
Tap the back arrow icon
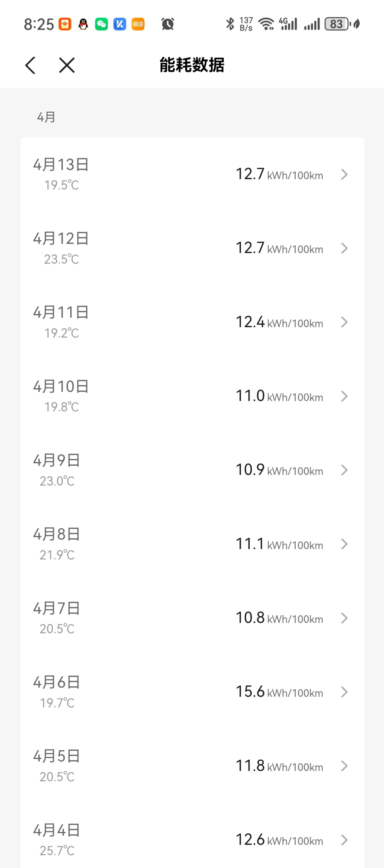click(x=30, y=65)
